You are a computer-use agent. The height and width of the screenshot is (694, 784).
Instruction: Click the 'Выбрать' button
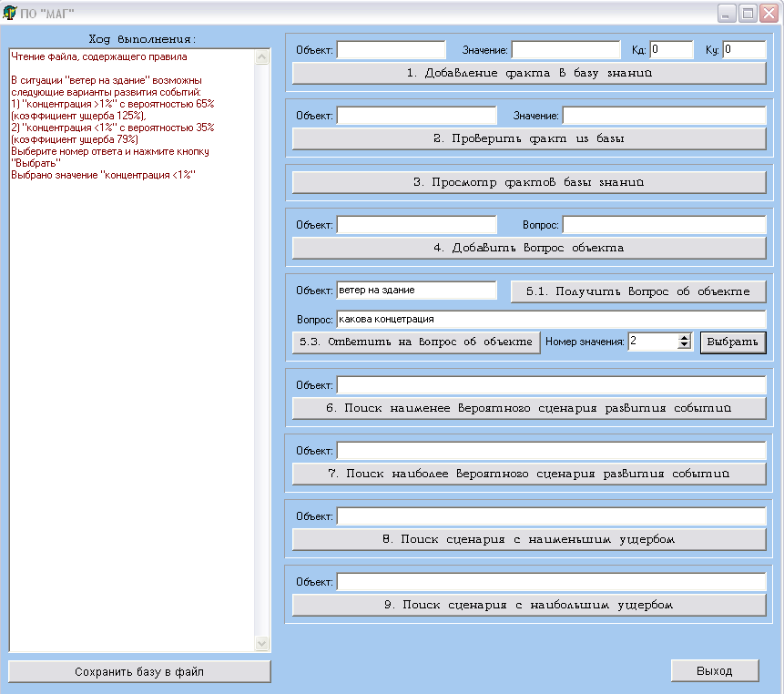[733, 342]
